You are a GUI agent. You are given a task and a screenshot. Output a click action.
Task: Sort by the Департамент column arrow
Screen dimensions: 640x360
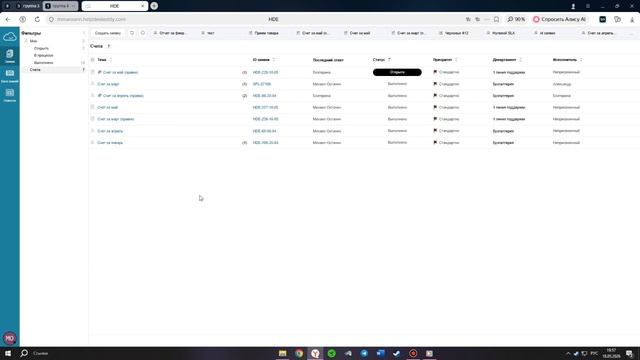[520, 60]
